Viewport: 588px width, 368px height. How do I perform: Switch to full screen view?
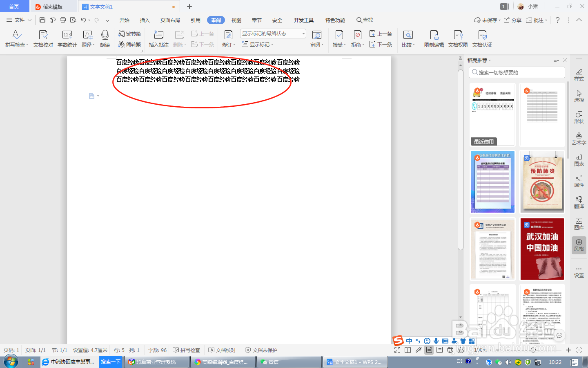click(397, 350)
